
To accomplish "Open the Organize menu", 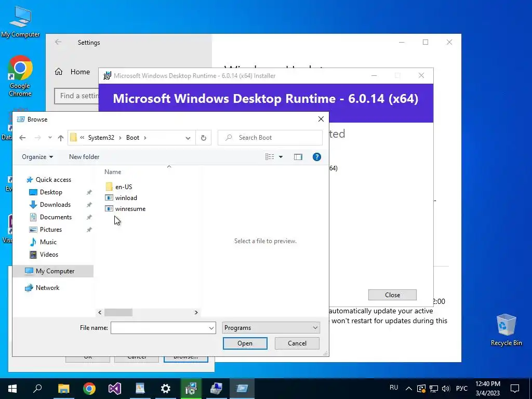I will click(37, 157).
